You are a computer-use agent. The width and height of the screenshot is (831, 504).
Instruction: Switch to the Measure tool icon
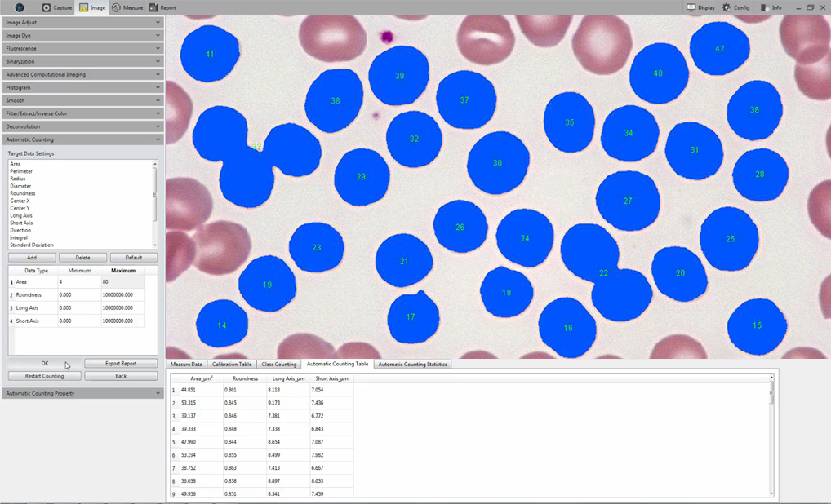point(116,7)
